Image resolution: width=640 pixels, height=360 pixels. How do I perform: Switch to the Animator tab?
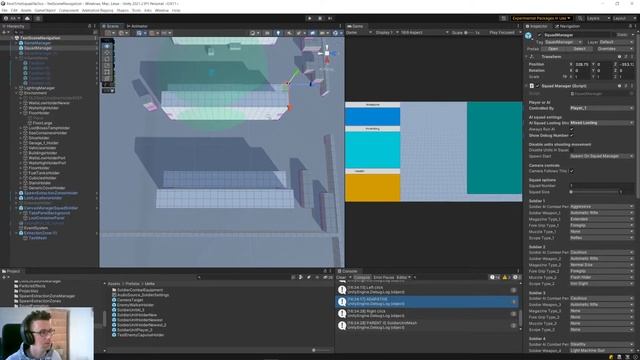pos(138,26)
